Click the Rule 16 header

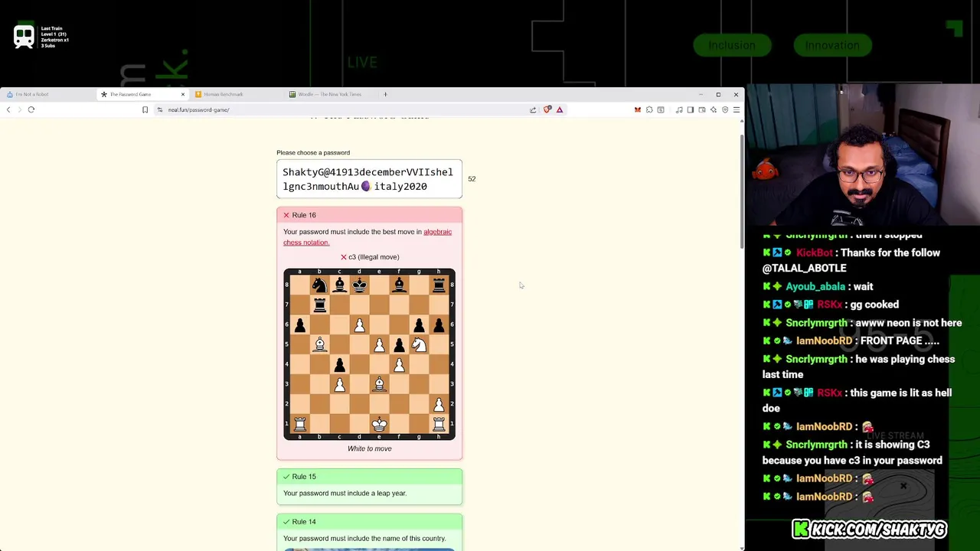point(369,215)
